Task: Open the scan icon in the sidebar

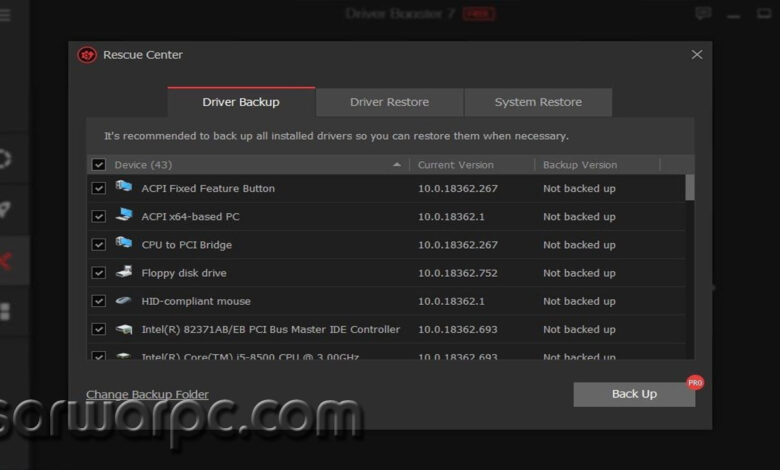Action: tap(5, 159)
